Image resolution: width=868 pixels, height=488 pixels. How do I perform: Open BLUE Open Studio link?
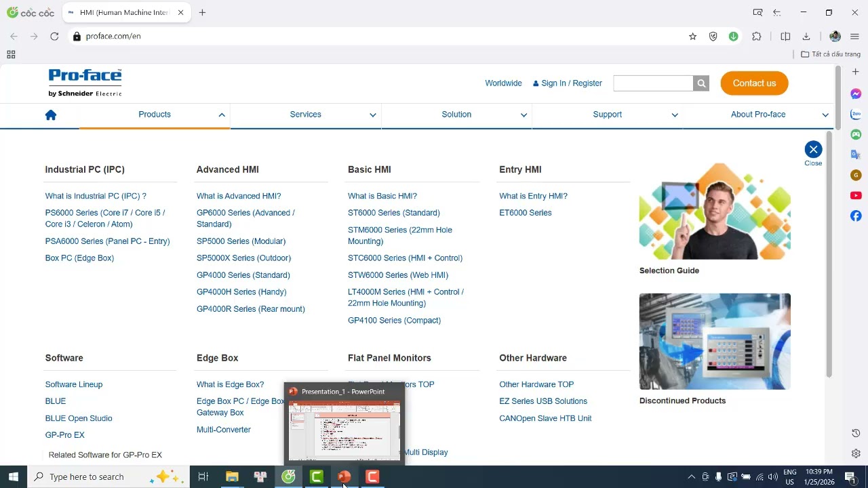click(79, 418)
